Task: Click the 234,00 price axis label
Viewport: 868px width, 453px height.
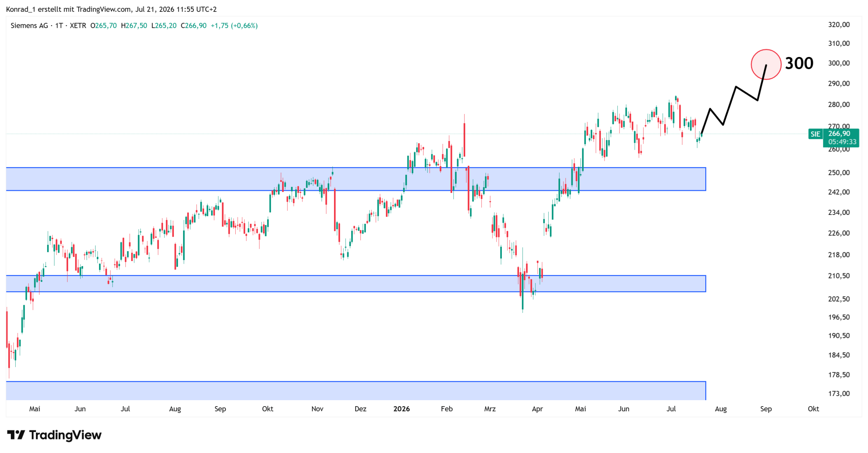Action: pos(839,213)
